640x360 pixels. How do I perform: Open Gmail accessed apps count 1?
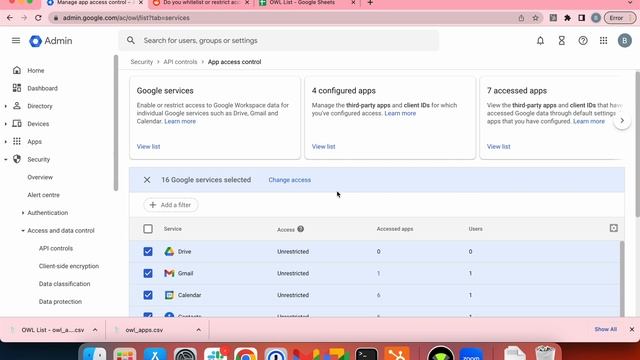(378, 273)
